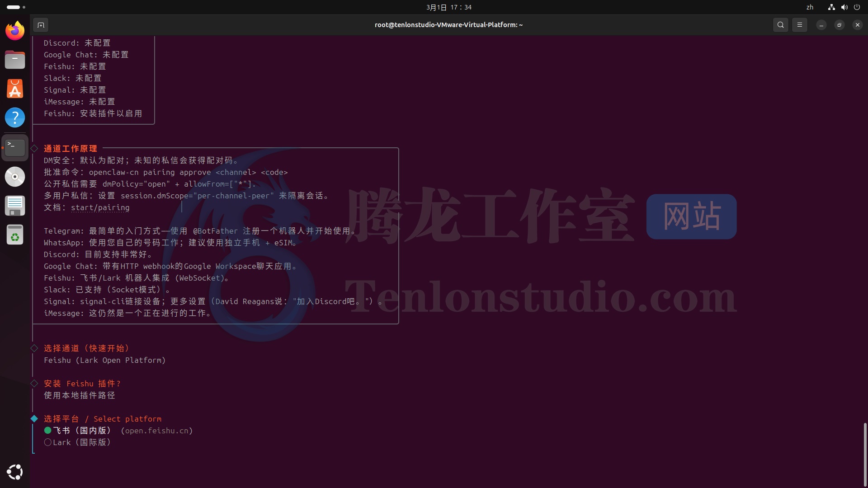
Task: Open the system menu via power icon
Action: coord(857,7)
